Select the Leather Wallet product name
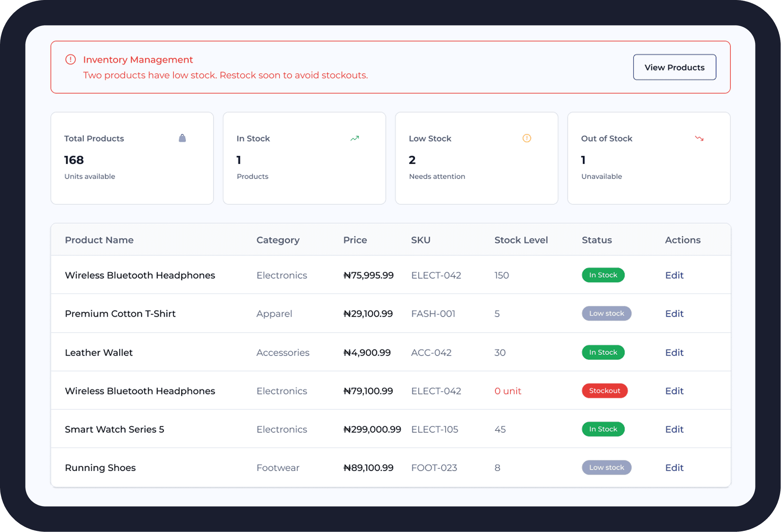The image size is (781, 532). click(99, 353)
